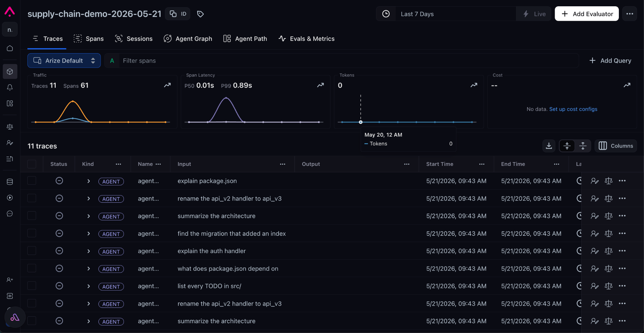Open the Input column options menu
This screenshot has width=644, height=333.
pos(283,164)
